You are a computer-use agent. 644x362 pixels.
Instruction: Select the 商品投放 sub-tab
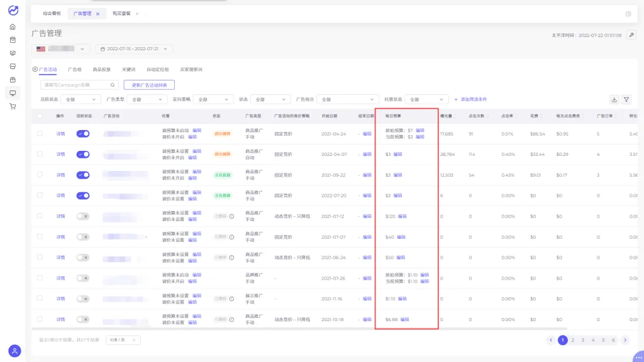(x=101, y=69)
